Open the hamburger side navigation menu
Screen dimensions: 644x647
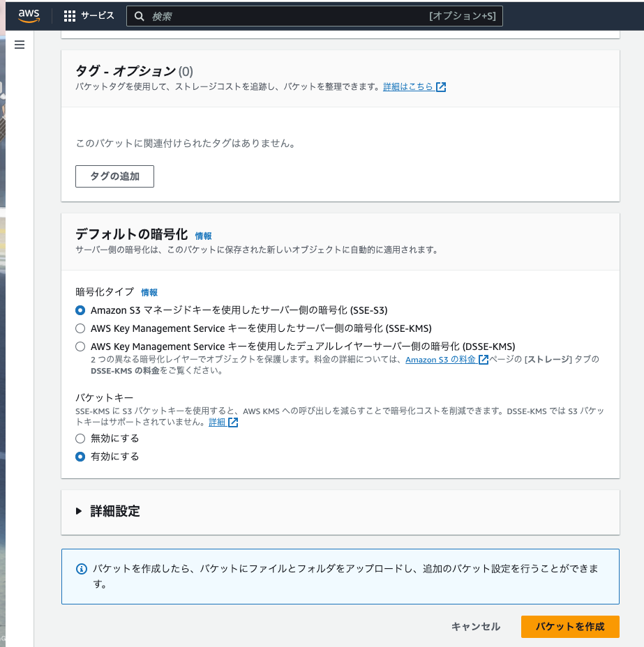pos(20,45)
